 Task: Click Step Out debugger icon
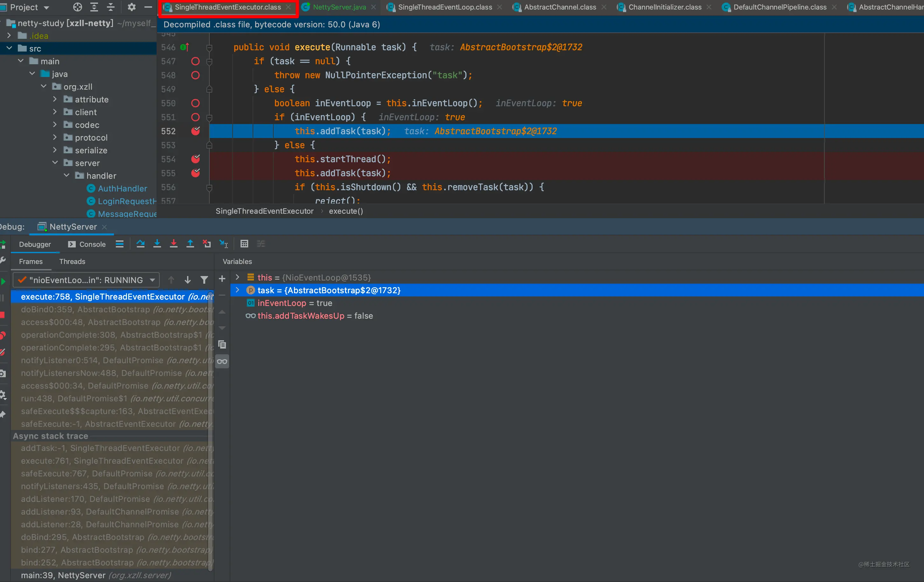pos(190,244)
